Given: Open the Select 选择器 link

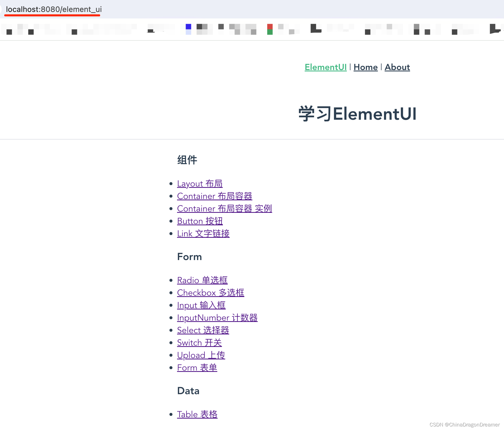Looking at the screenshot, I should point(203,330).
